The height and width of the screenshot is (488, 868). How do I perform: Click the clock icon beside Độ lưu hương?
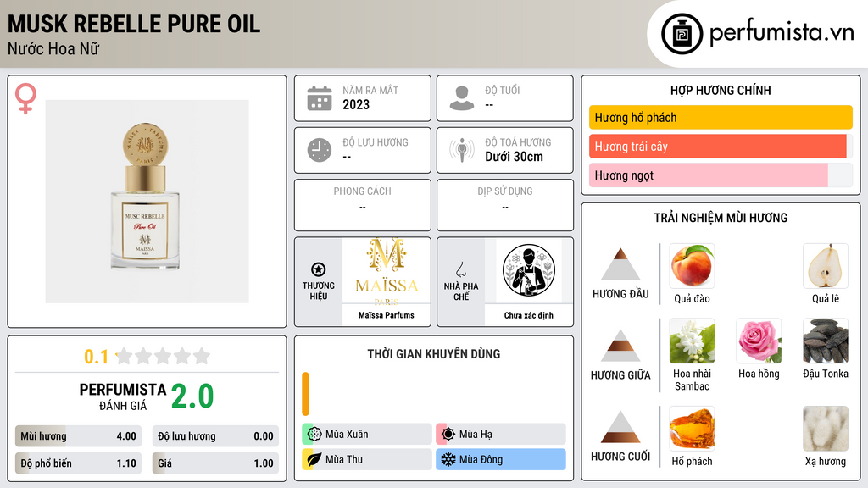coord(320,150)
